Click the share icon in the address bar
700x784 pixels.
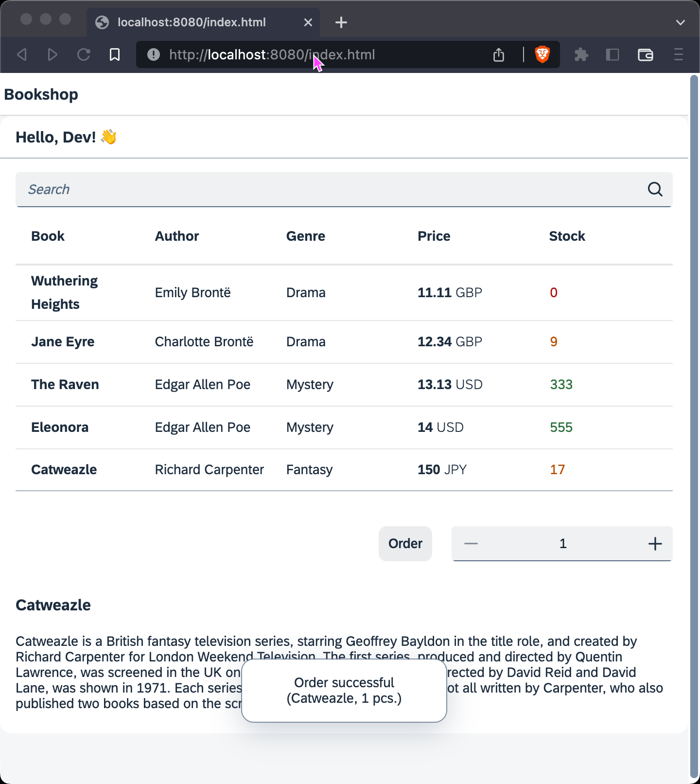pos(499,54)
